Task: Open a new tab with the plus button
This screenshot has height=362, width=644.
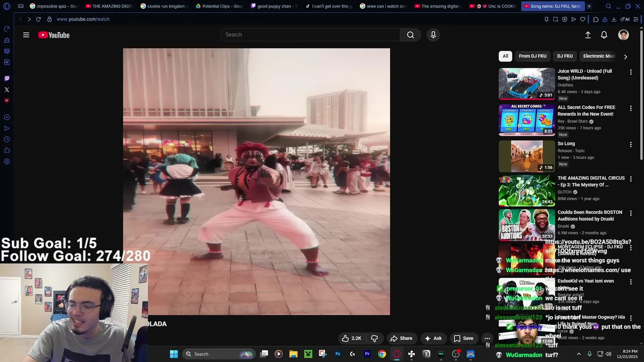Action: (x=589, y=6)
